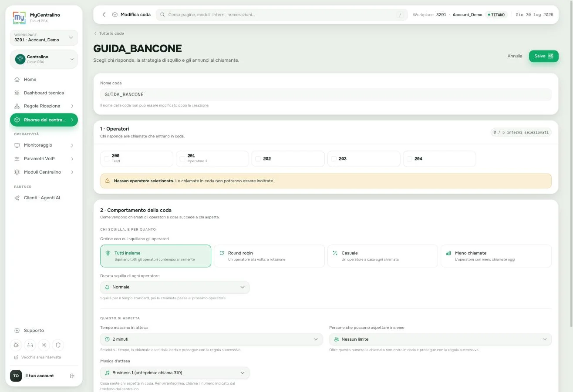This screenshot has width=573, height=392.
Task: Expand the Monitoraggio chevron
Action: click(x=72, y=145)
